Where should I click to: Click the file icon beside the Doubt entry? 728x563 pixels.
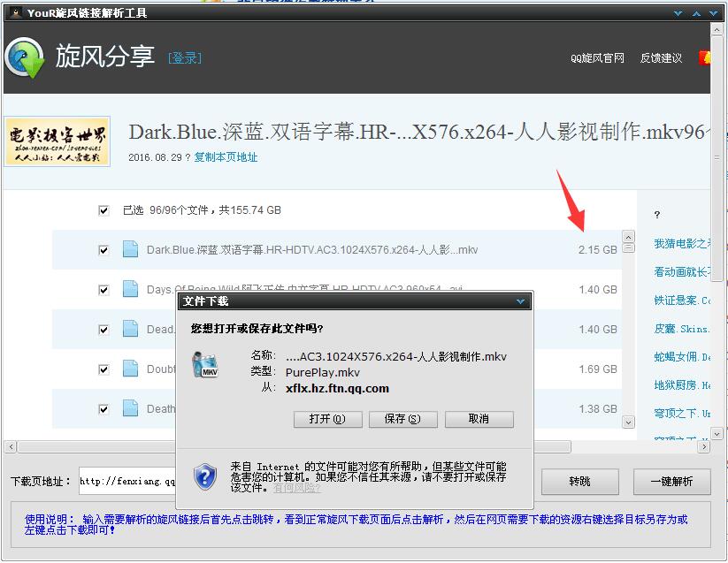(131, 369)
